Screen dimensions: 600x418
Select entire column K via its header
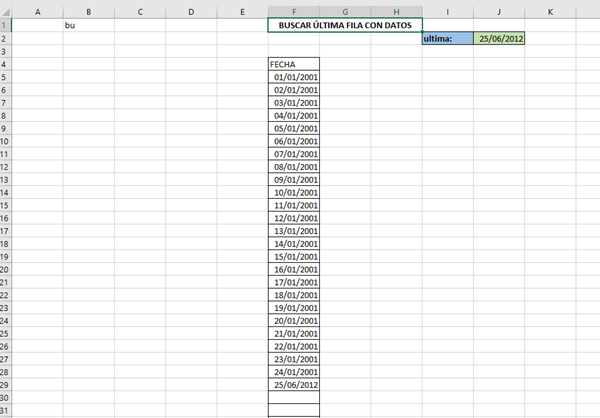[x=550, y=12]
